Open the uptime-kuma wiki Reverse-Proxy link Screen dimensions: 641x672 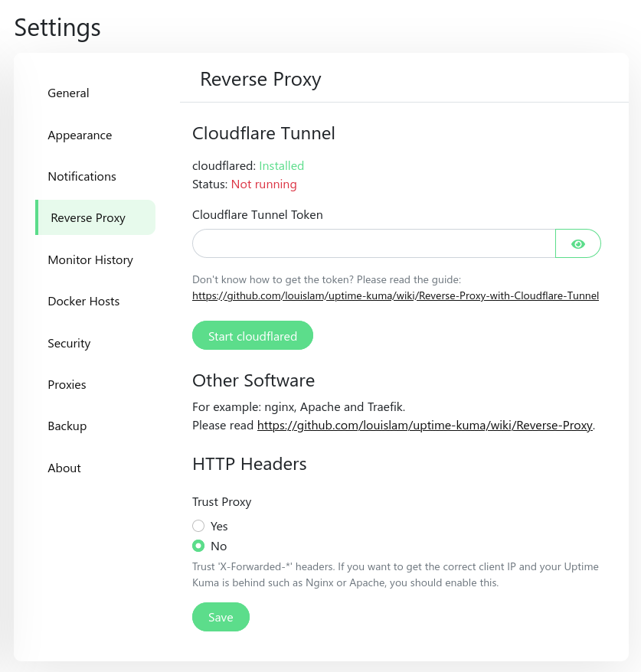coord(425,426)
